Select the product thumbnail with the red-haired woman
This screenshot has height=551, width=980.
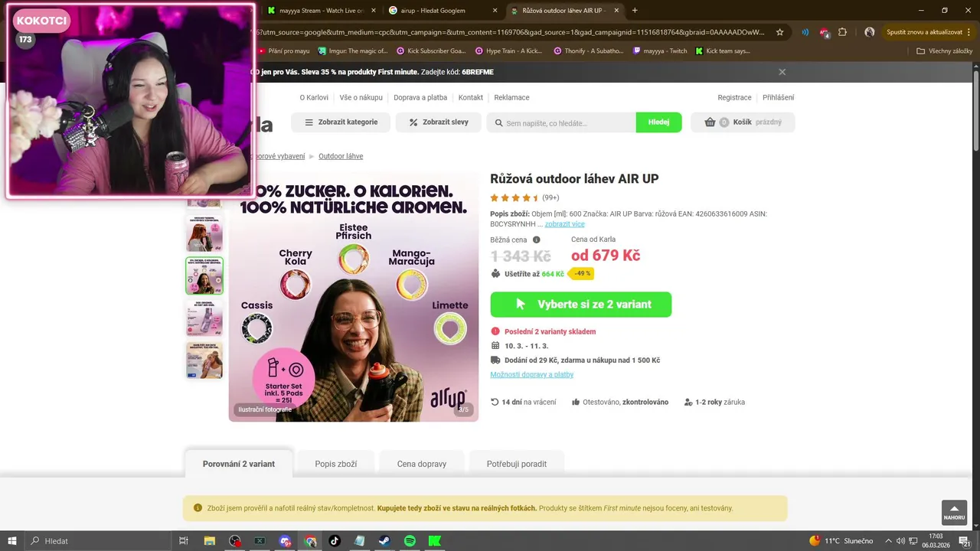204,233
